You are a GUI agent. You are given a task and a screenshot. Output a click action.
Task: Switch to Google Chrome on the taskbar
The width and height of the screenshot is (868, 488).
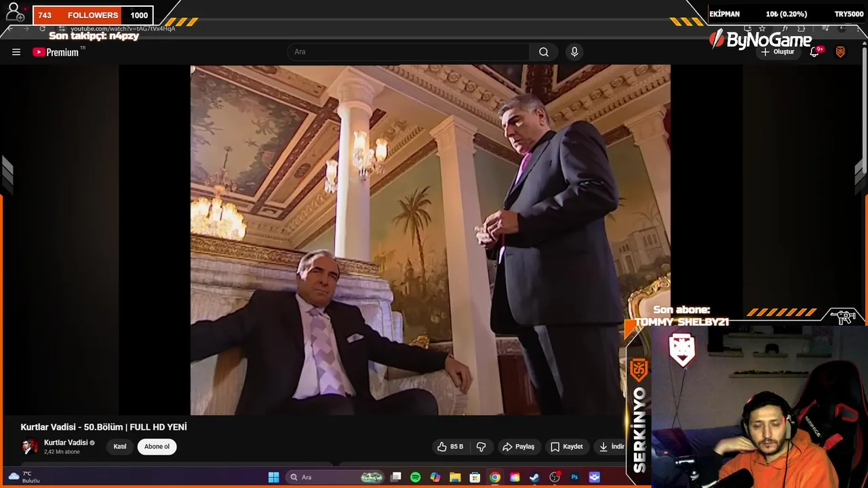point(495,477)
